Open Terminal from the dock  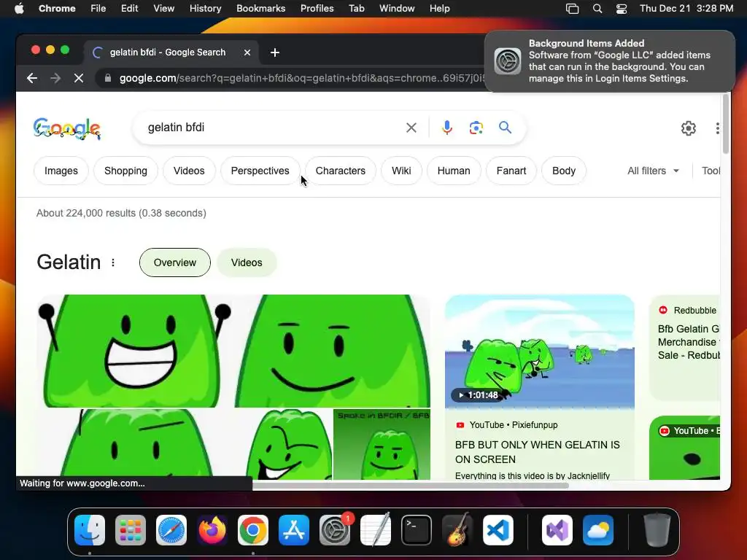(x=417, y=530)
